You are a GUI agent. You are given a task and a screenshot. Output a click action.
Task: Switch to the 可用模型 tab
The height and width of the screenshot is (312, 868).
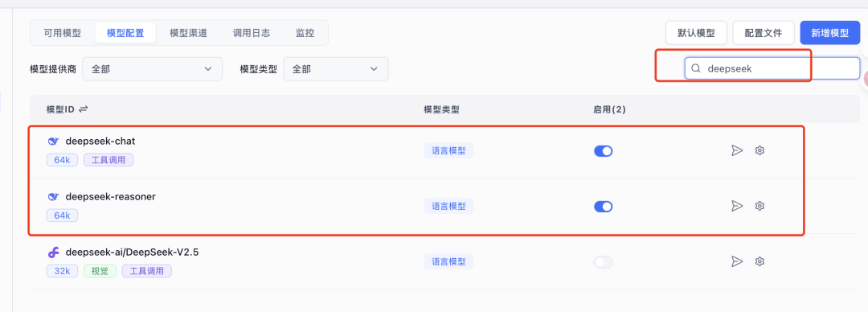(63, 33)
